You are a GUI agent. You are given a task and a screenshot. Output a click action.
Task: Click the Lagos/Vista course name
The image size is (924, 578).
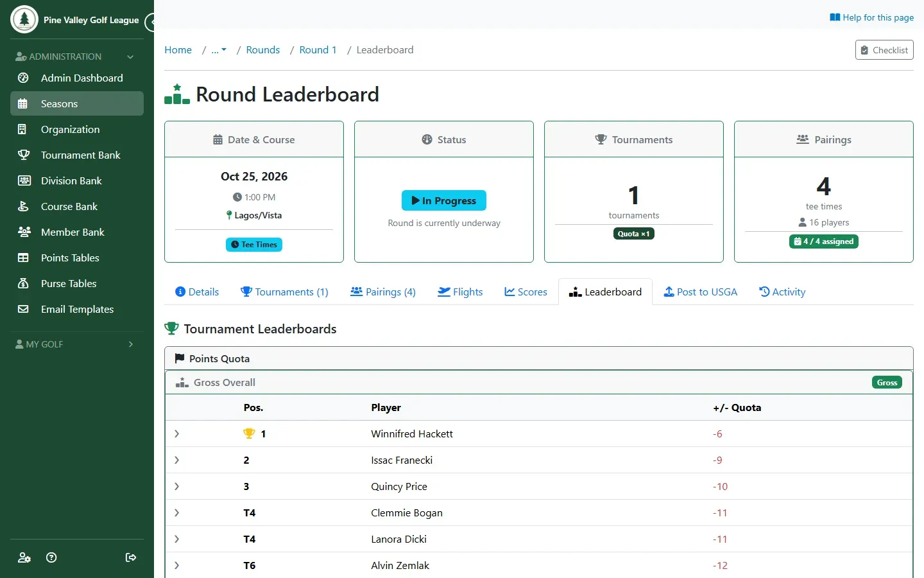pos(257,215)
